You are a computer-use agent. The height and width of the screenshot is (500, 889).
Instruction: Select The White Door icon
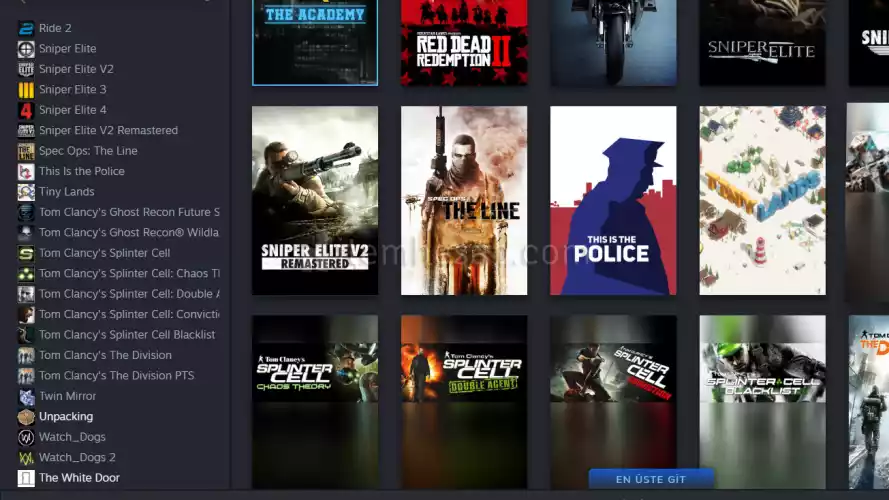[x=26, y=478]
